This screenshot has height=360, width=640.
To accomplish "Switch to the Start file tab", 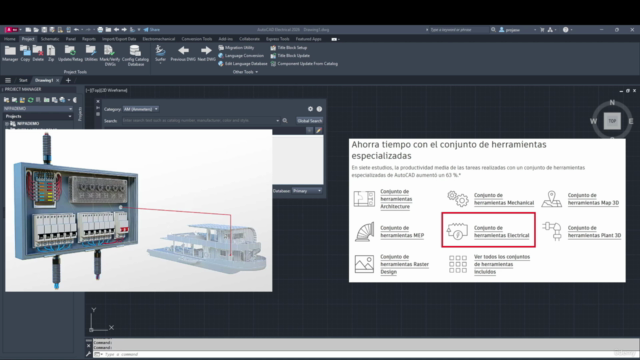I will (23, 80).
